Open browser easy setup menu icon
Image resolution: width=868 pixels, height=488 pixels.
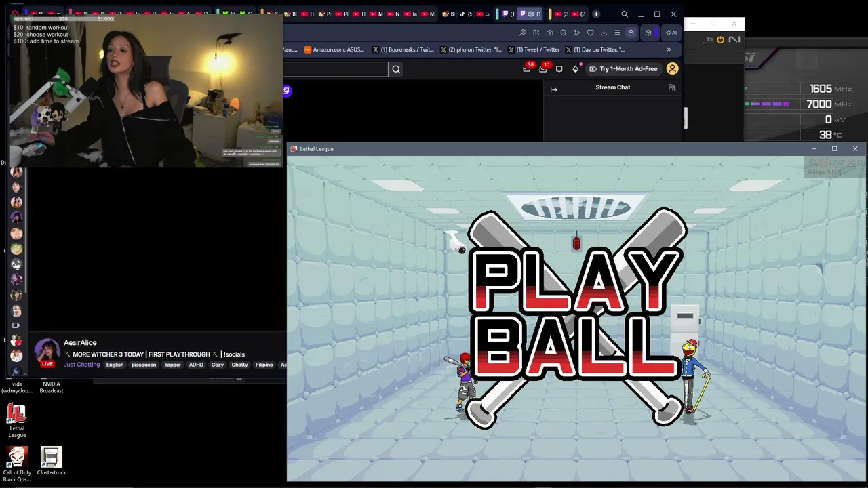617,33
